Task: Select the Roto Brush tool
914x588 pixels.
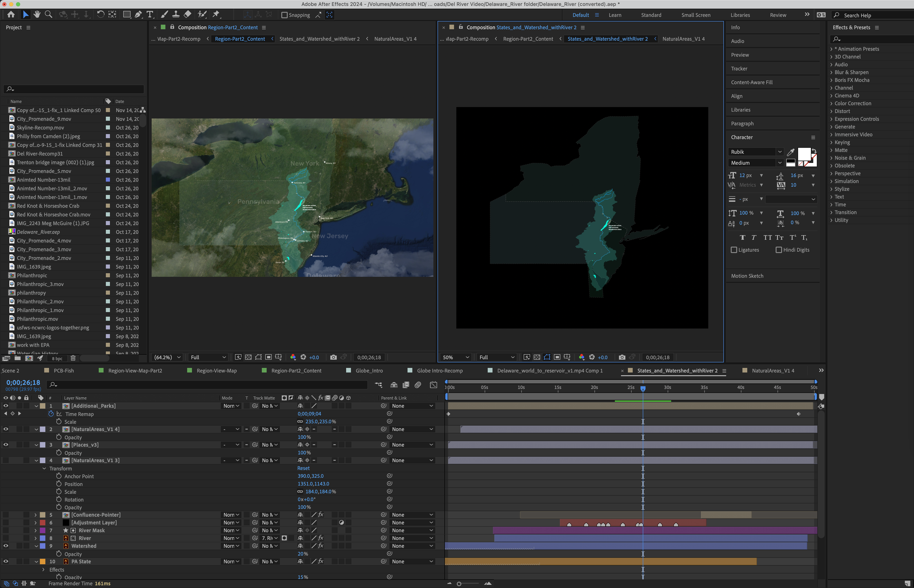Action: pos(202,15)
